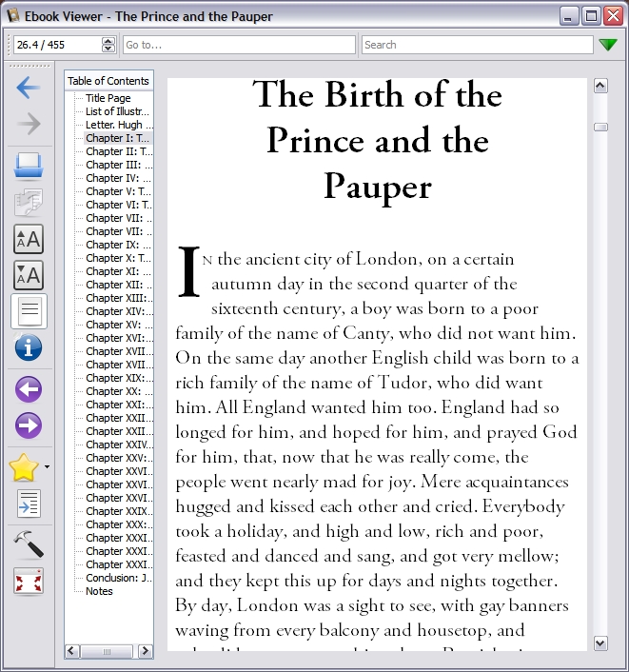Click the blue Back arrow icon
Viewport: 629px width, 672px height.
[x=29, y=88]
